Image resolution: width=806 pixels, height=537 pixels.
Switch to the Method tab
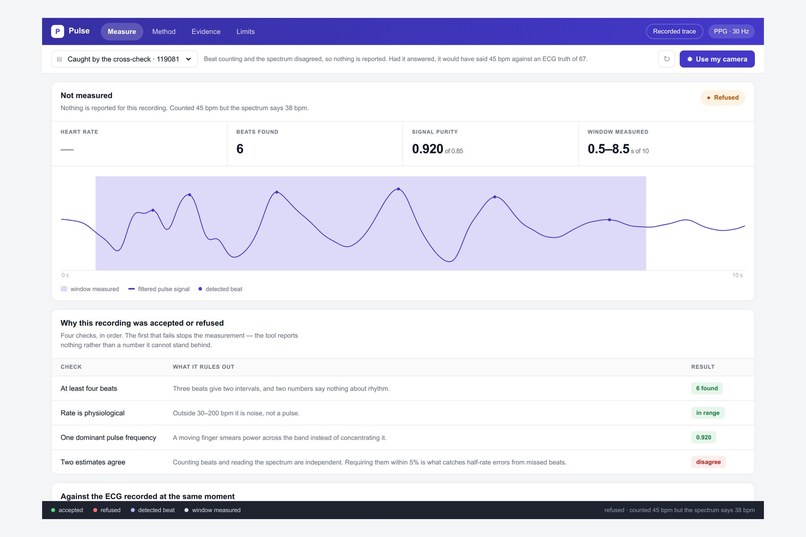pyautogui.click(x=163, y=31)
